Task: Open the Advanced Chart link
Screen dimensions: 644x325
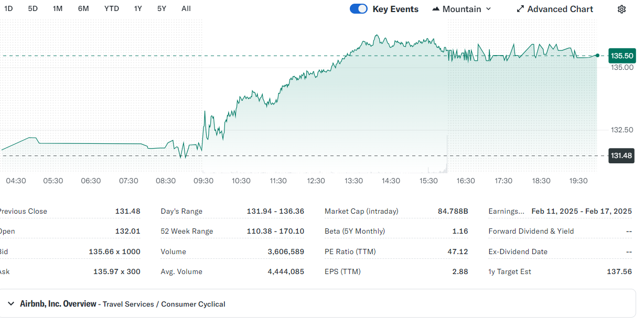Action: 555,9
